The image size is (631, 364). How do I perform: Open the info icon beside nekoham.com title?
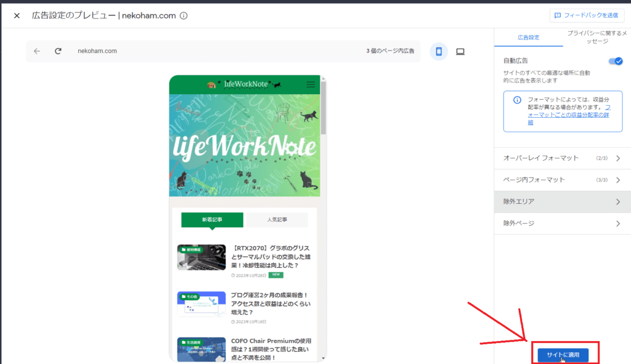[x=184, y=15]
